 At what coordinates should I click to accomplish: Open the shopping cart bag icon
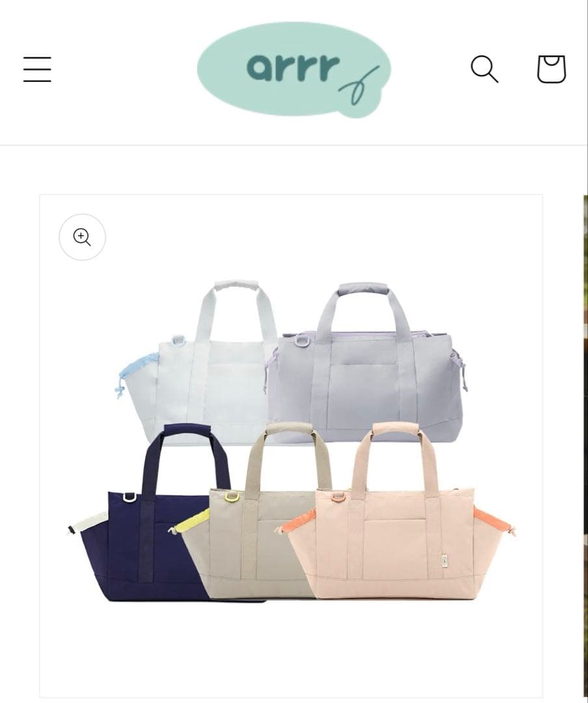pyautogui.click(x=552, y=69)
